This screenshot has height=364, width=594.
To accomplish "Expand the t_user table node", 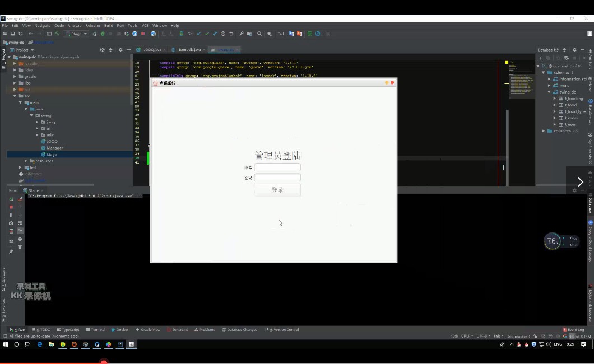I will [555, 124].
